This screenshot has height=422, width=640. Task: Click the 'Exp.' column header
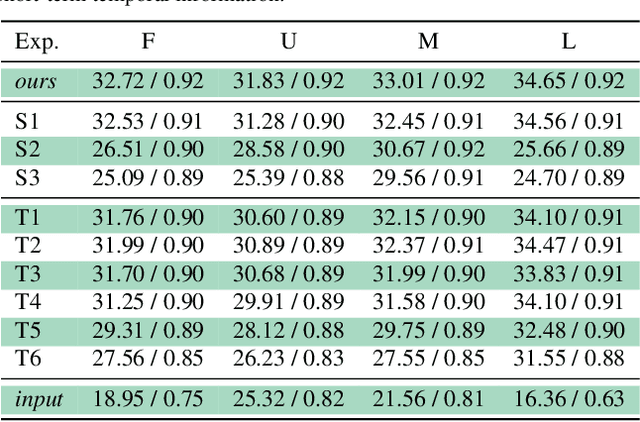click(39, 43)
